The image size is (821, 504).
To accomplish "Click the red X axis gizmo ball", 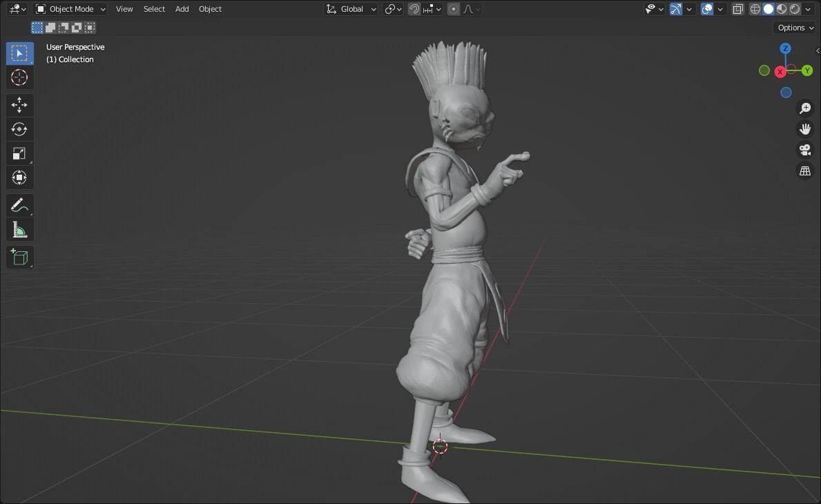I will (780, 72).
